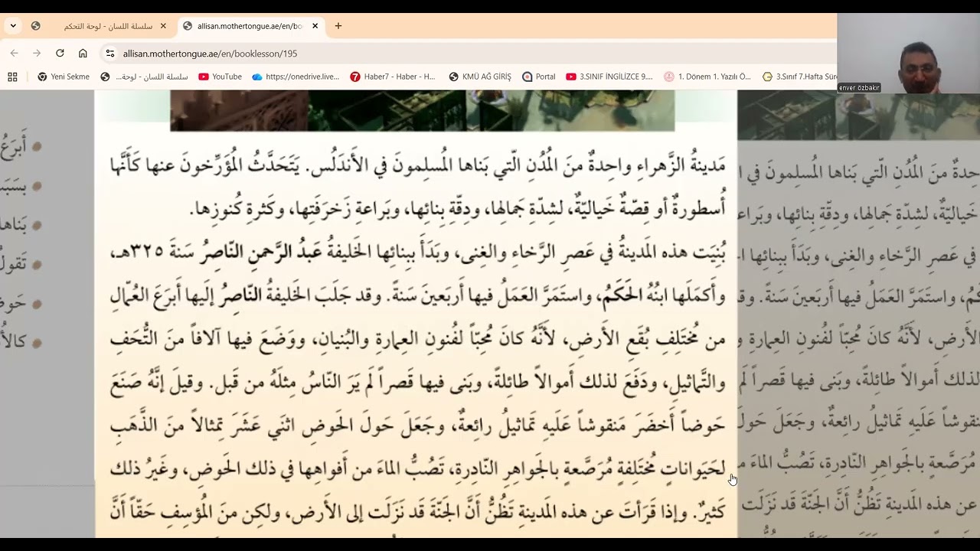Close the سلسلة اللسان - لوحة التحكم tab
The width and height of the screenshot is (980, 551).
pyautogui.click(x=163, y=26)
